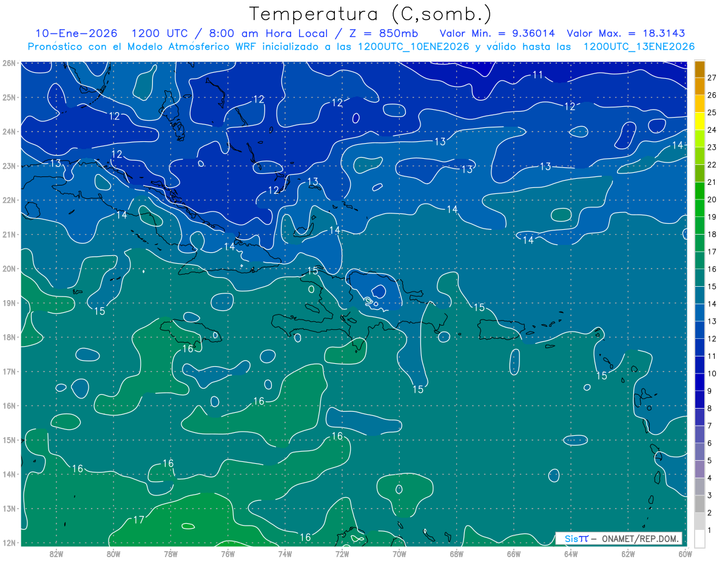Click colorbar label '18'
Image resolution: width=728 pixels, height=562 pixels.
(x=712, y=235)
